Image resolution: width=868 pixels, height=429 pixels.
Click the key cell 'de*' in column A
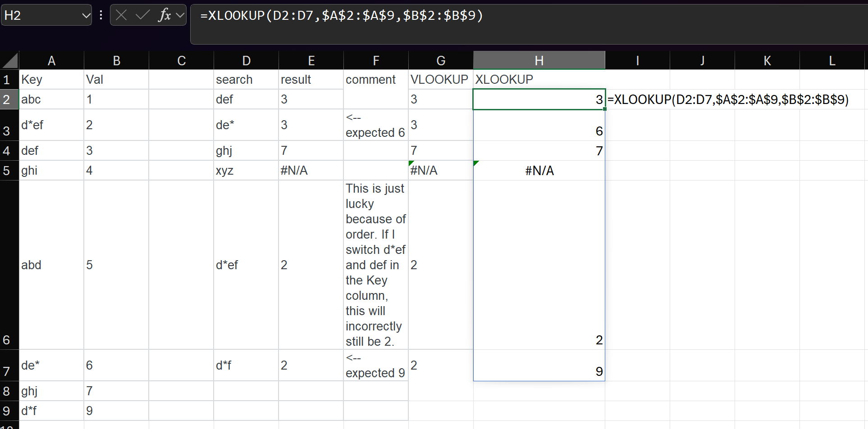pyautogui.click(x=51, y=366)
